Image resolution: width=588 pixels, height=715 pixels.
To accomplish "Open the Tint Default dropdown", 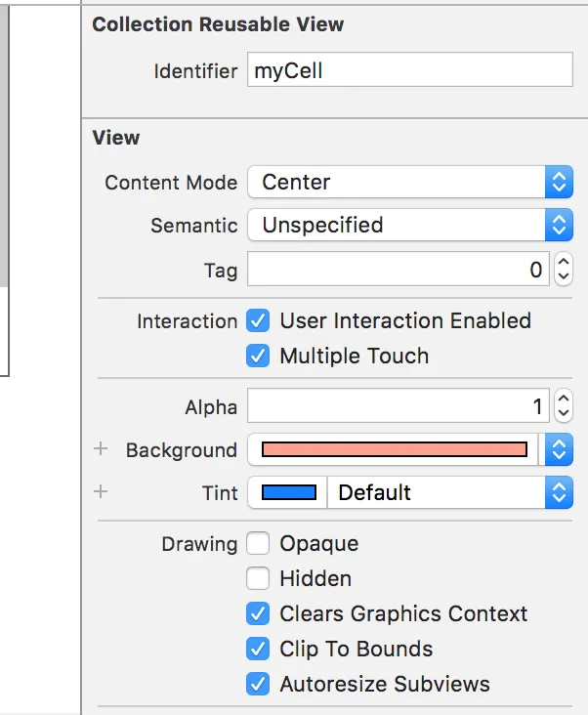I will click(x=449, y=492).
